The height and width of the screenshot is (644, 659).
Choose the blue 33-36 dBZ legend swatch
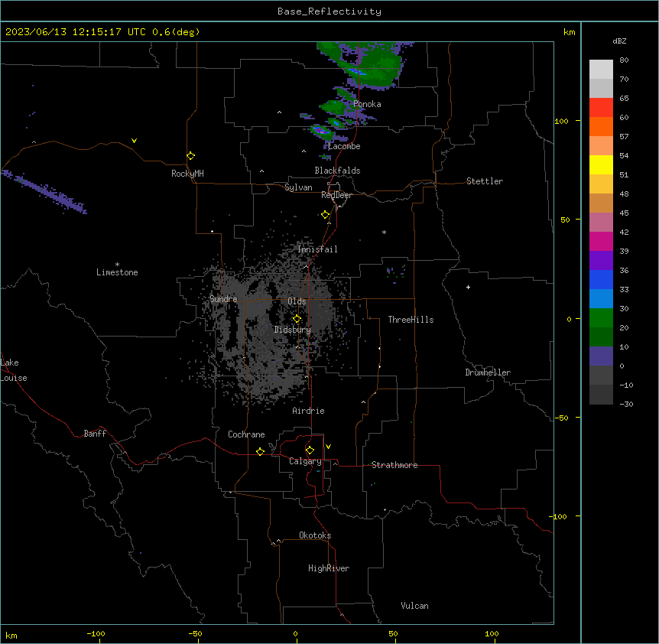coord(601,279)
